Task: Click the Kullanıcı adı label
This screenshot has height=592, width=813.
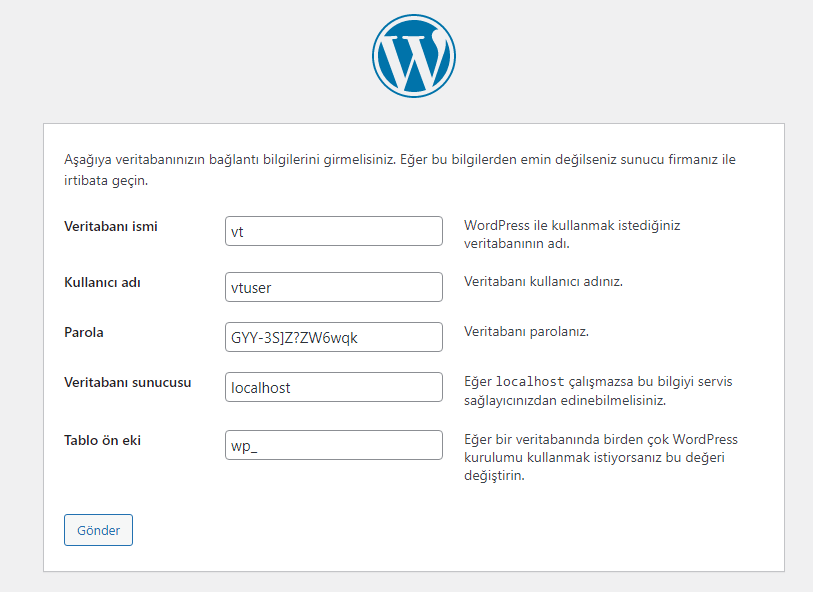Action: click(103, 283)
